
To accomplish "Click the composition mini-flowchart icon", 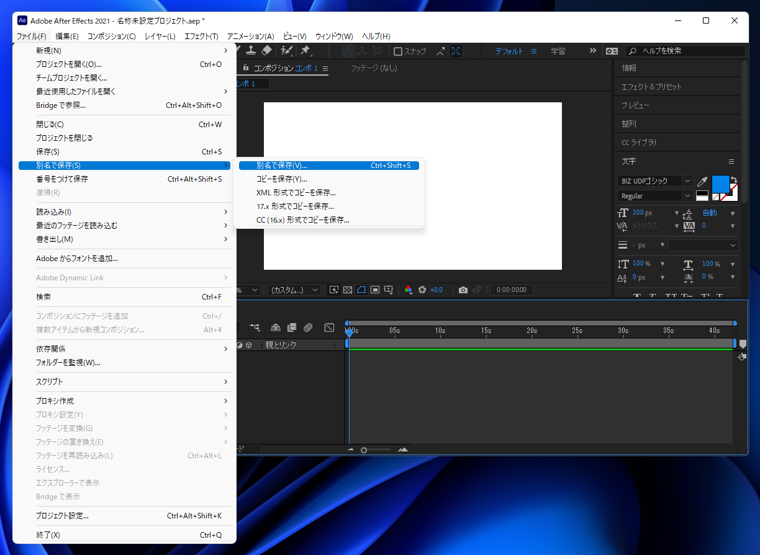I will pyautogui.click(x=254, y=328).
